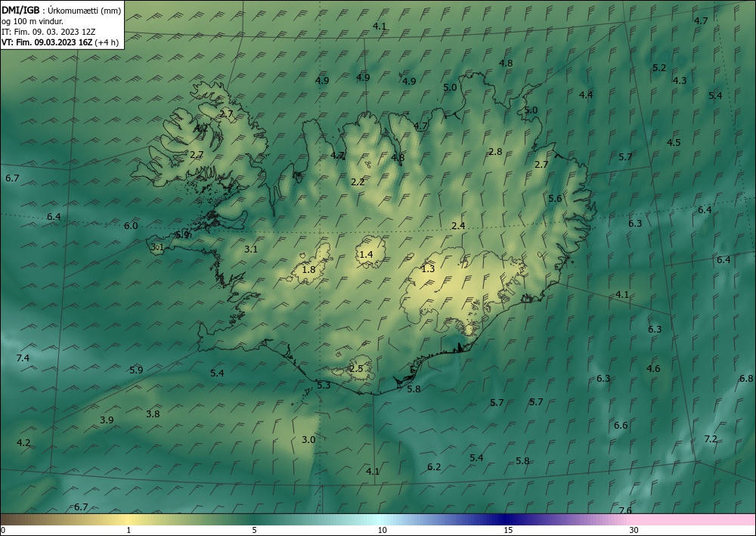Click the legend scale label '1'
Image resolution: width=756 pixels, height=536 pixels.
[129, 530]
